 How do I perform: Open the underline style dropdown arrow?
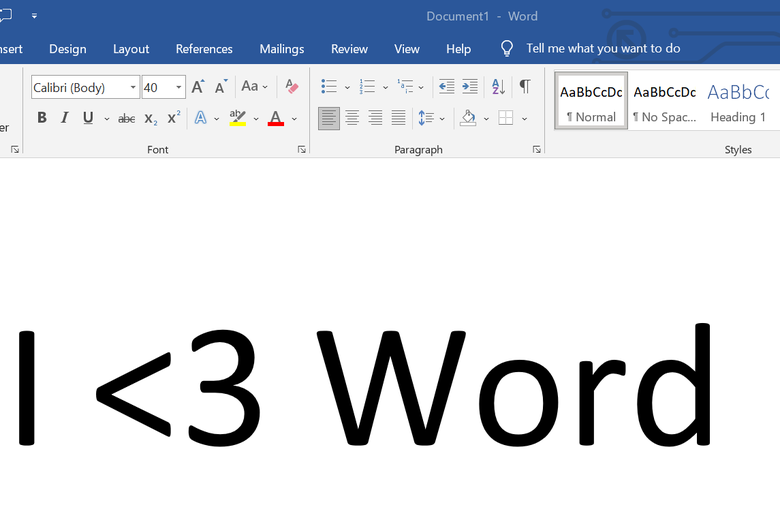click(106, 119)
